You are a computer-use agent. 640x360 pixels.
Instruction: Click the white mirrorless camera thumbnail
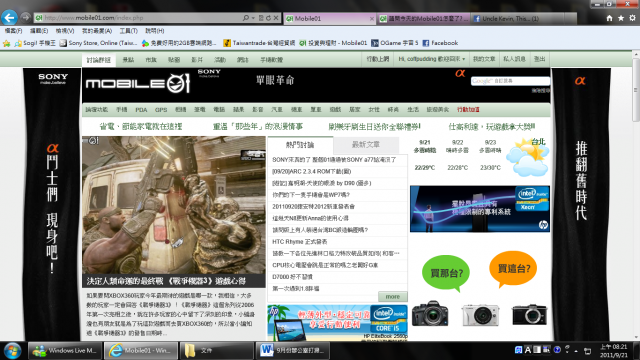(481, 314)
